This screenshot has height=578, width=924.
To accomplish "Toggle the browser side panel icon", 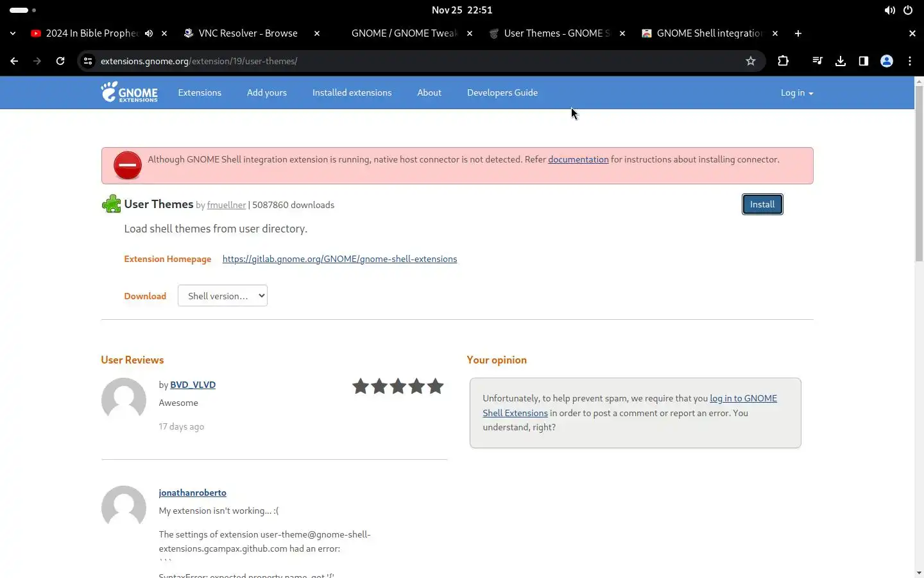I will (864, 61).
